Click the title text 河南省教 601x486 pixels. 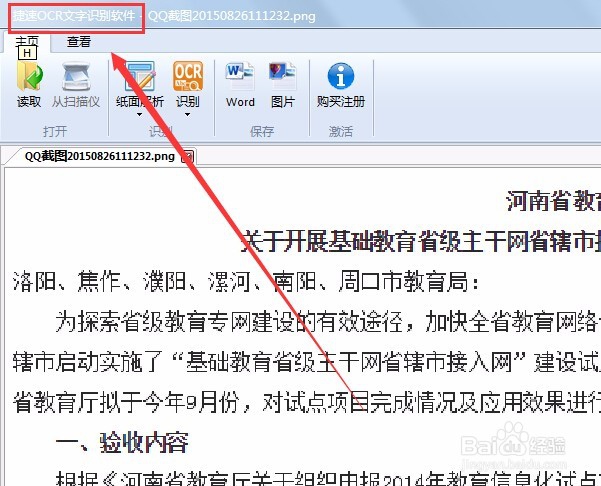tap(553, 200)
